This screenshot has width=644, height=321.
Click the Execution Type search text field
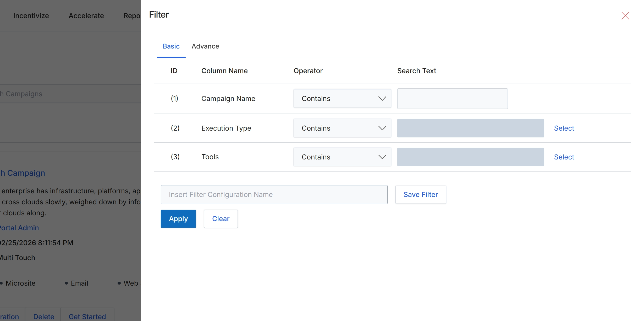coord(471,128)
